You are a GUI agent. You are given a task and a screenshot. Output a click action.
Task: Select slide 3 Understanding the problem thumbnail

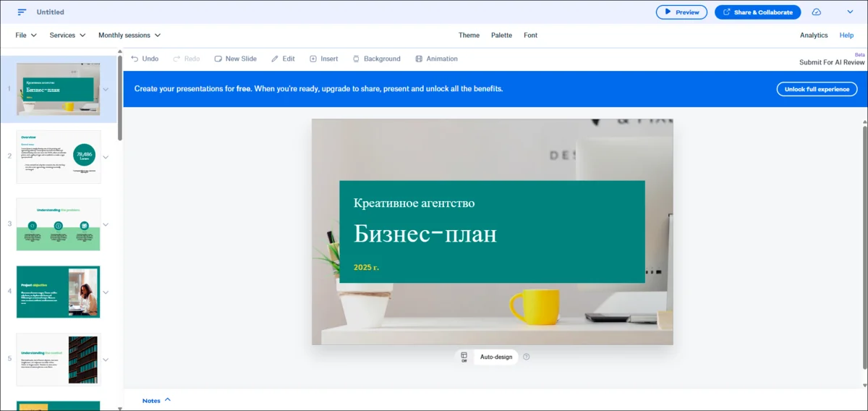click(59, 224)
